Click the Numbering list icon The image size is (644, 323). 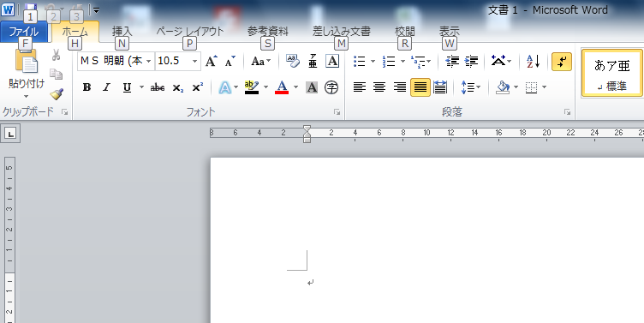click(x=389, y=62)
